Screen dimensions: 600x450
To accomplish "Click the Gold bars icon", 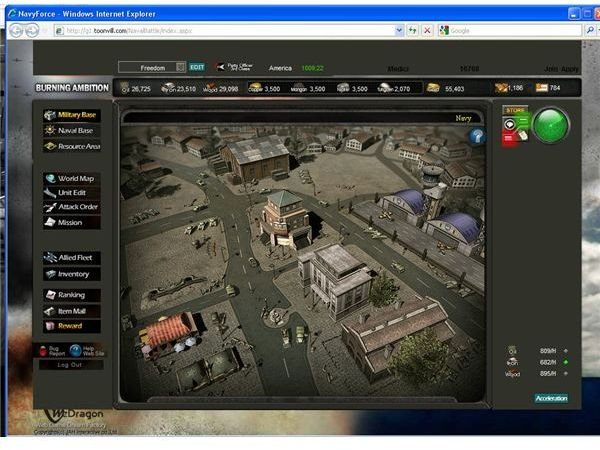I will coord(433,88).
